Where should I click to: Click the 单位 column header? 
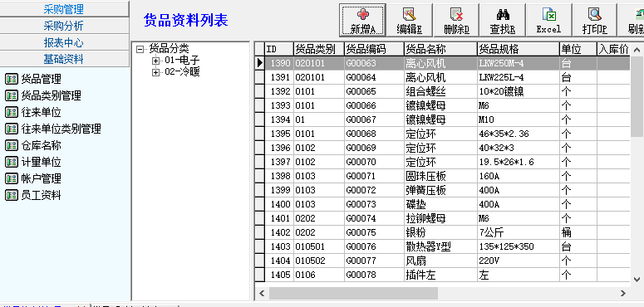(578, 49)
